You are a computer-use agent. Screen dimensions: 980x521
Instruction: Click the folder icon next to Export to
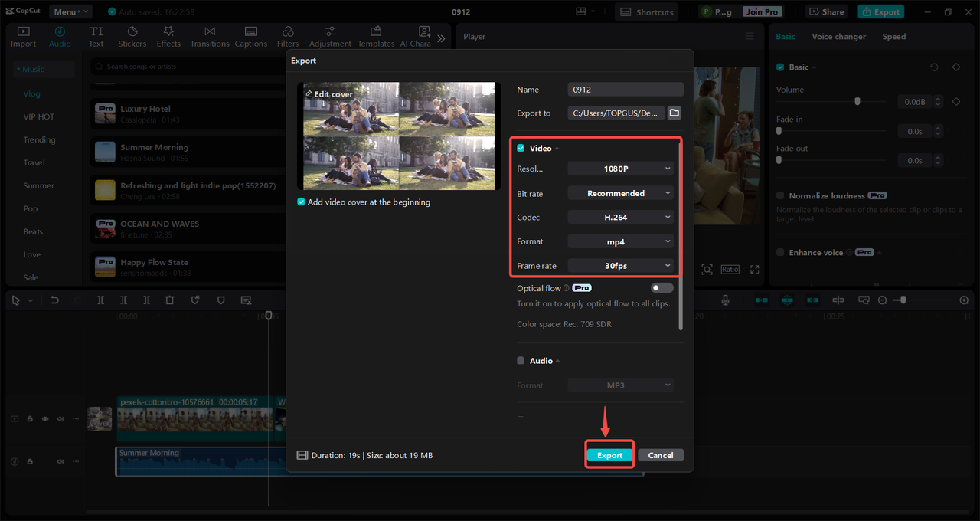pos(674,113)
